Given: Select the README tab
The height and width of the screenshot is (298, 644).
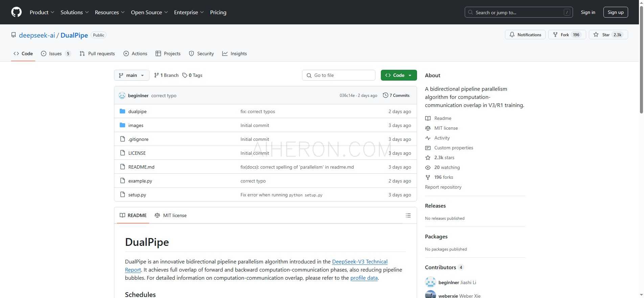Looking at the screenshot, I should pyautogui.click(x=133, y=215).
